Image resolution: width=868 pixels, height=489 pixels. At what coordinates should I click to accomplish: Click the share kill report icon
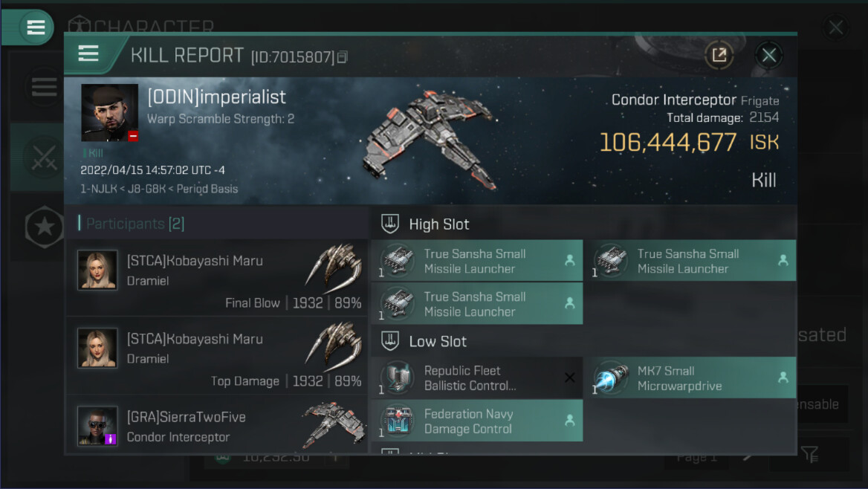[x=719, y=55]
